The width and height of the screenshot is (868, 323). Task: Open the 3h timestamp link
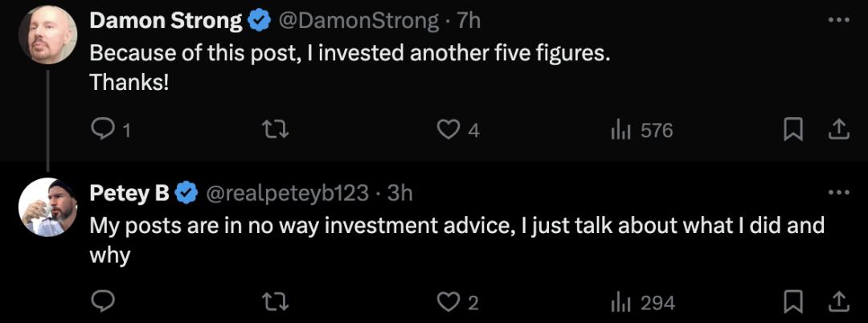(x=400, y=193)
